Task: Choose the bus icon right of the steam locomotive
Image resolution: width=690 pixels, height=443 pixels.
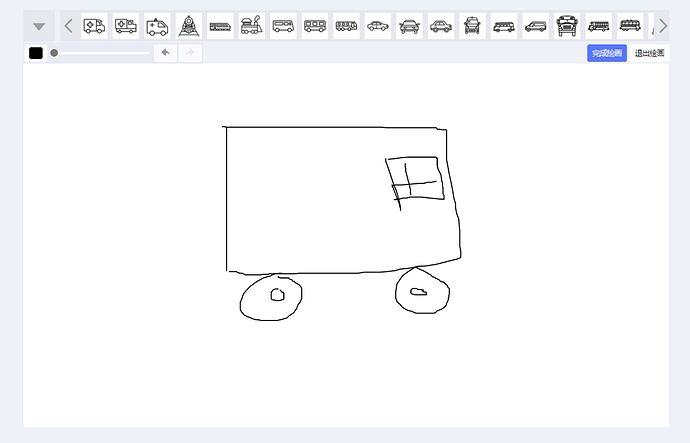Action: click(x=283, y=26)
